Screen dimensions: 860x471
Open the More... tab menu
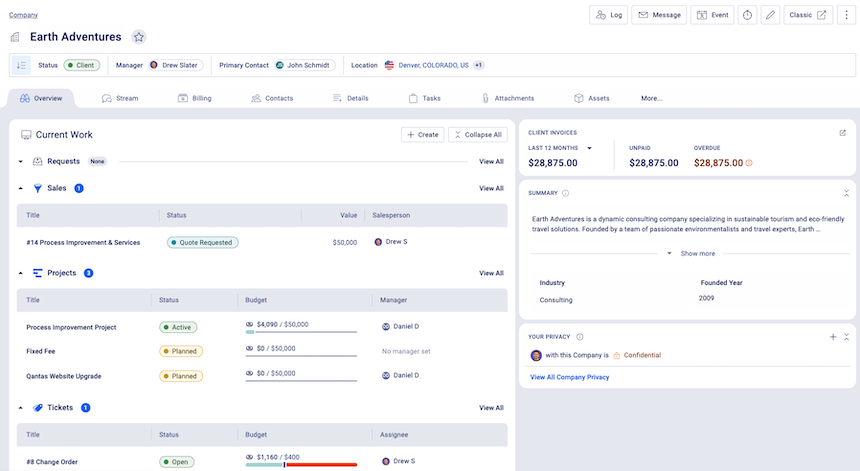pyautogui.click(x=652, y=98)
